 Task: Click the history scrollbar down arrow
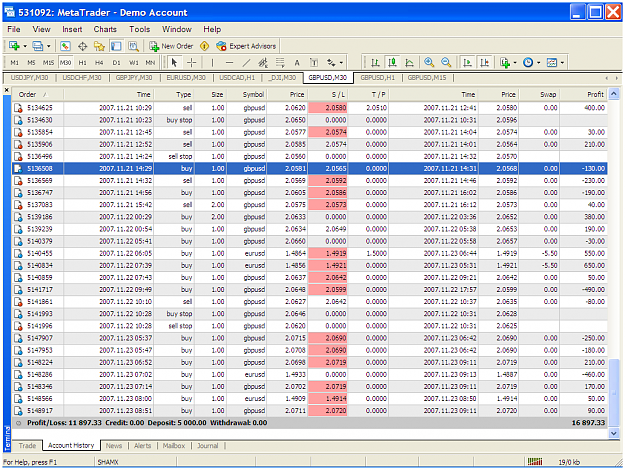point(614,433)
